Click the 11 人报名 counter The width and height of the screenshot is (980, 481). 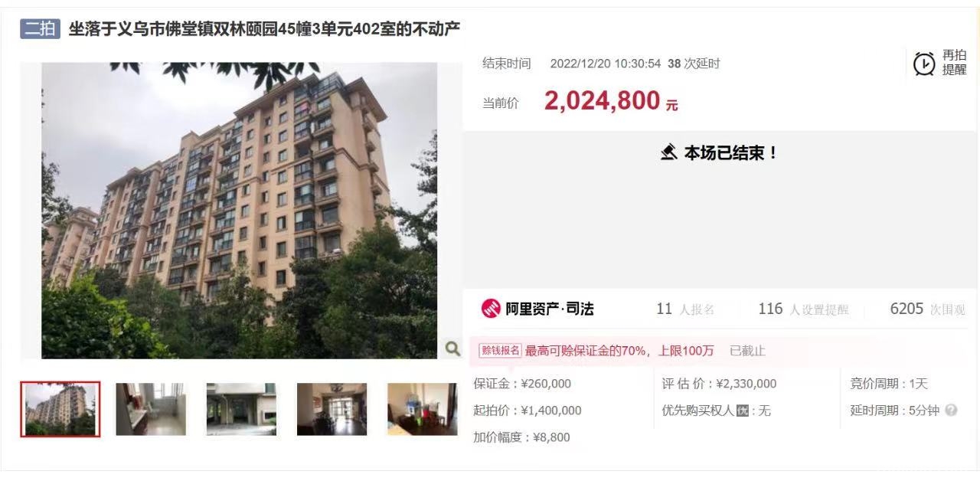click(685, 309)
